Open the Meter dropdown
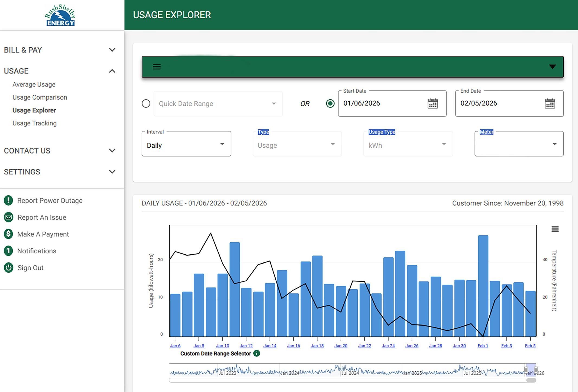Viewport: 578px width, 392px height. [519, 144]
